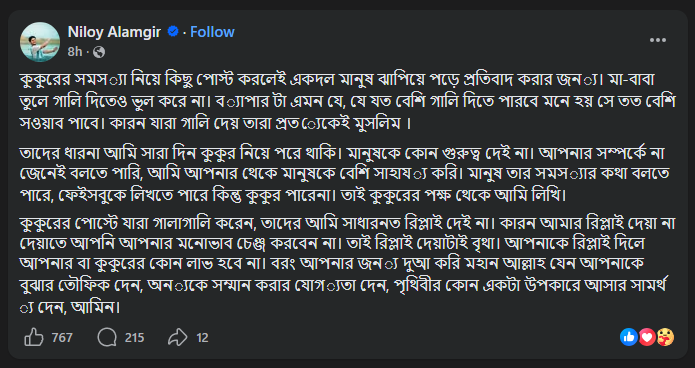This screenshot has height=368, width=695.
Task: Open the 8h timestamp link
Action: point(75,52)
